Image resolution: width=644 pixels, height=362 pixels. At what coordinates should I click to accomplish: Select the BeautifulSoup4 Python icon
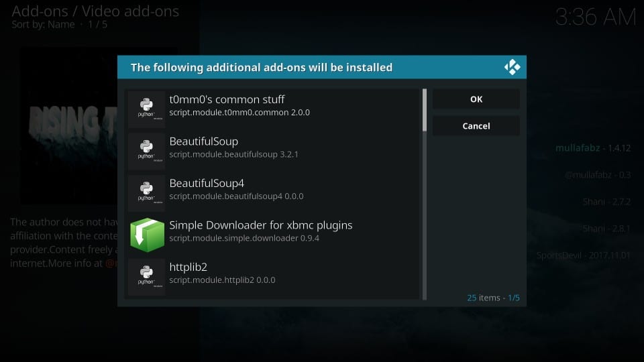click(x=147, y=192)
